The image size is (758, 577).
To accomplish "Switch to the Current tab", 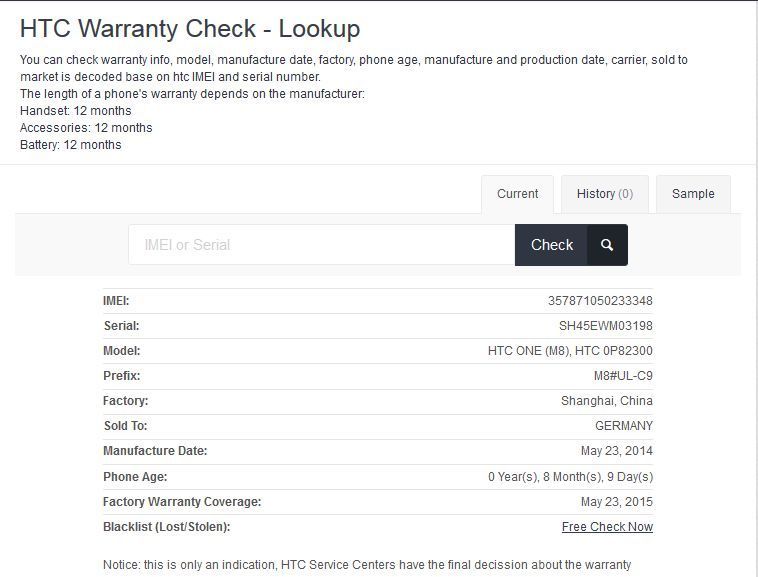I will [517, 194].
